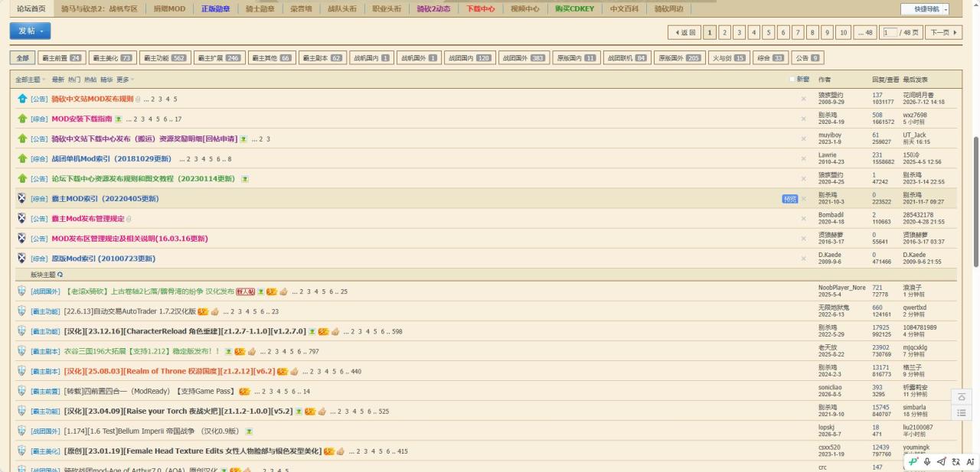Open the 捐赠MOD navigation tab
The height and width of the screenshot is (472, 980).
[x=170, y=9]
